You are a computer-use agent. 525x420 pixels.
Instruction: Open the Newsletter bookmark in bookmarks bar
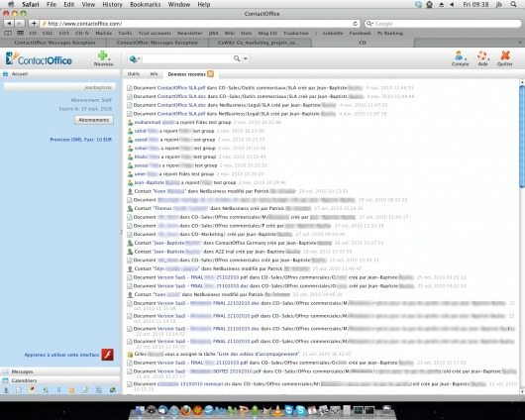tap(189, 33)
